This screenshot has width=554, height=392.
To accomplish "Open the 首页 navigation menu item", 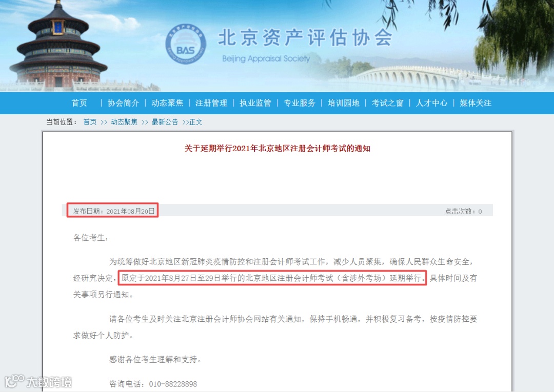I will [79, 103].
